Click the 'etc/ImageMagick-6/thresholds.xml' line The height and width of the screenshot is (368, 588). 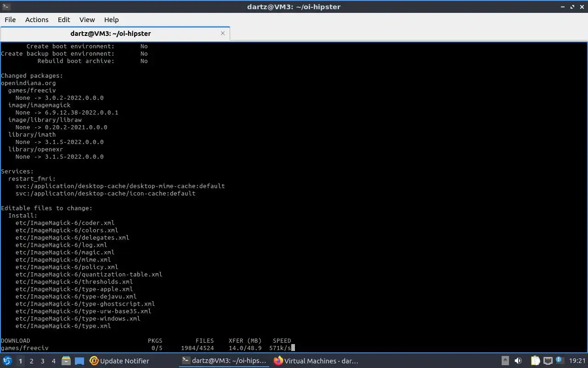click(x=74, y=282)
